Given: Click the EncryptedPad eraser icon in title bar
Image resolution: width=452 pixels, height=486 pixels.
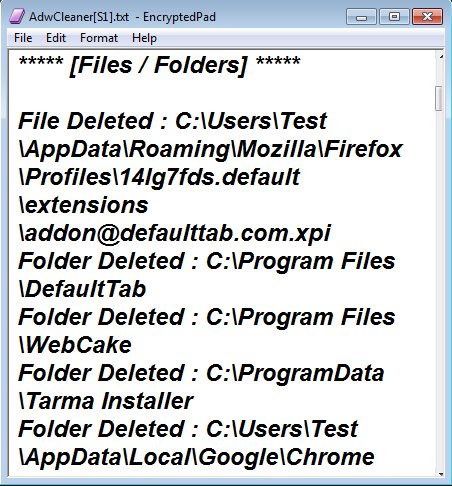Looking at the screenshot, I should (16, 16).
